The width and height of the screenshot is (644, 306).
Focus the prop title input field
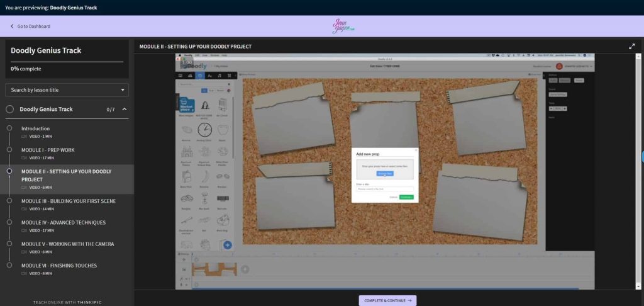click(385, 189)
